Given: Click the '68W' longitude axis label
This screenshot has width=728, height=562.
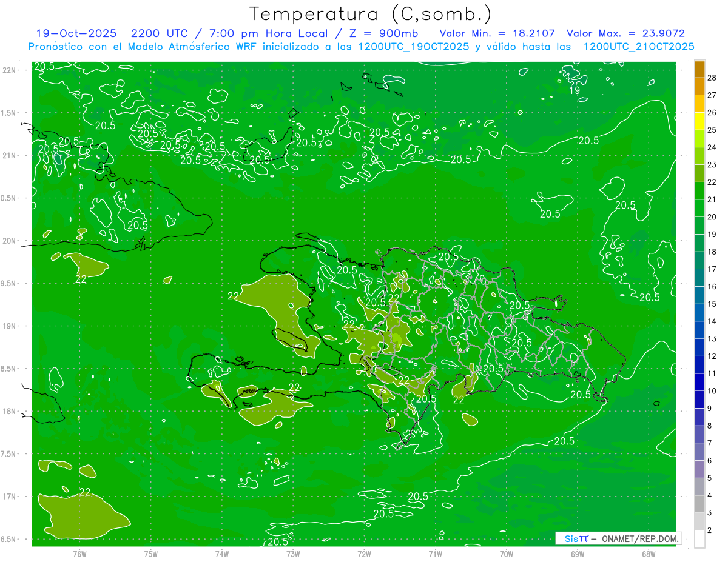Looking at the screenshot, I should point(648,554).
